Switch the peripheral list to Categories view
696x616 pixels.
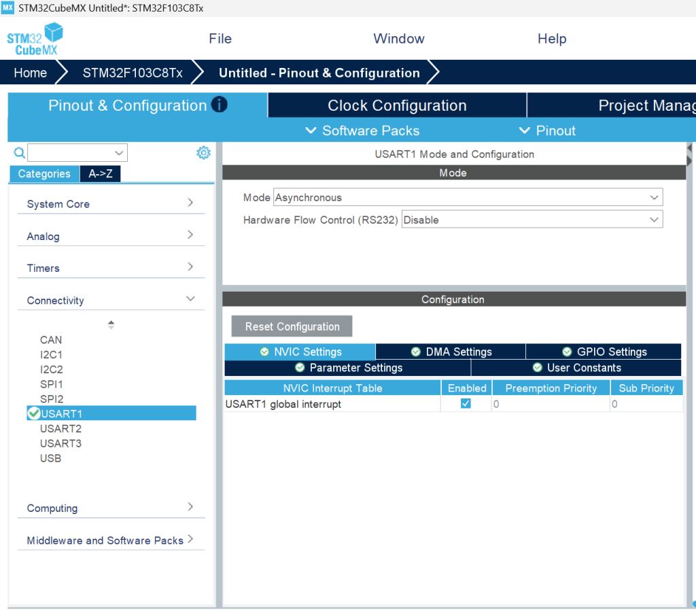pyautogui.click(x=44, y=174)
